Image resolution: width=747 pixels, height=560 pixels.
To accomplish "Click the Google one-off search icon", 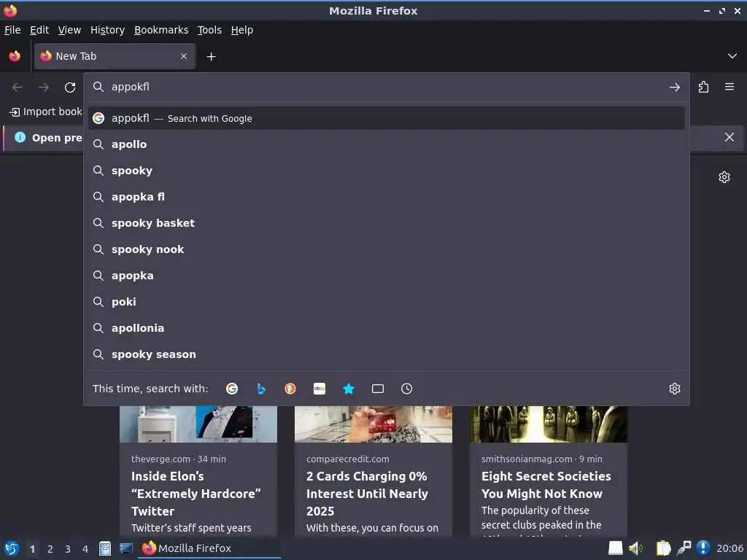I will (x=231, y=389).
